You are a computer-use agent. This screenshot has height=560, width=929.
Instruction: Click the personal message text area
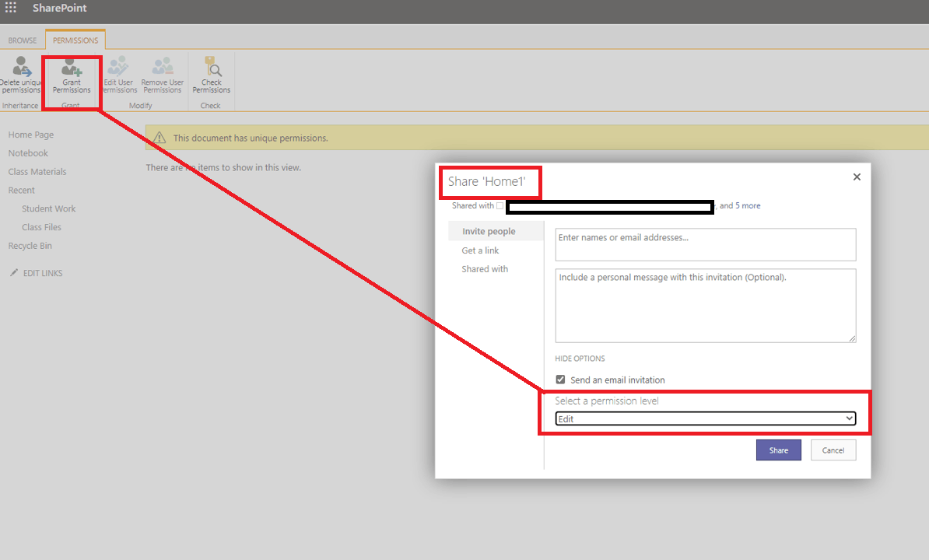click(x=705, y=306)
